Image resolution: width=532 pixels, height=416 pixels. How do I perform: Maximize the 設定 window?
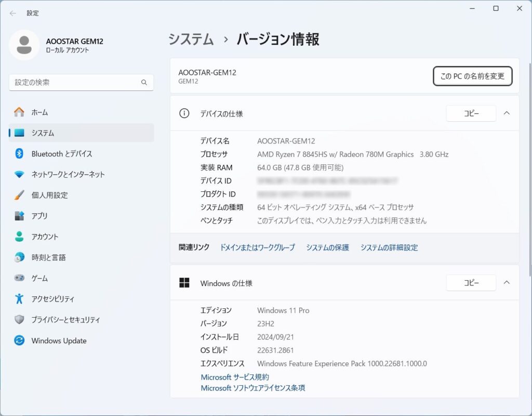tap(496, 8)
